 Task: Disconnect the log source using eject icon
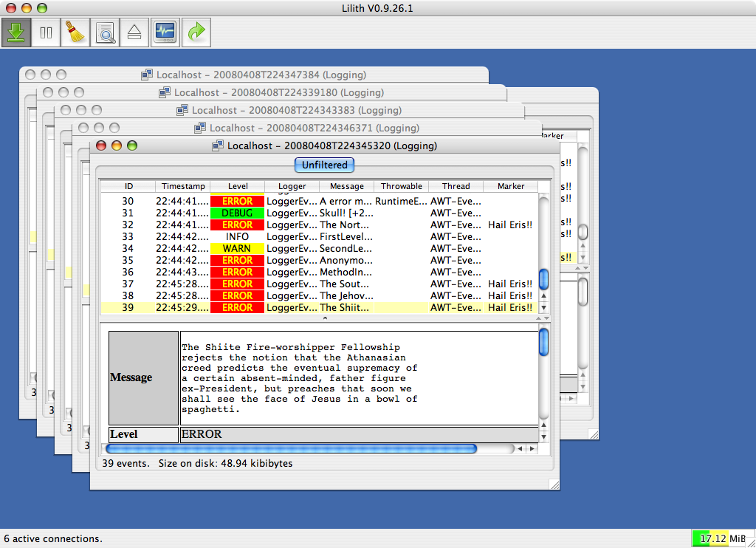[134, 32]
